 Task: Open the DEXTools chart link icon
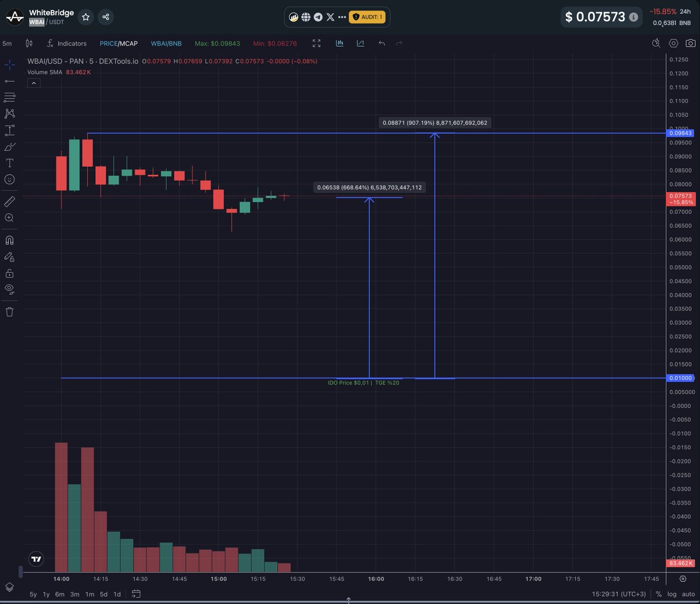click(x=294, y=17)
